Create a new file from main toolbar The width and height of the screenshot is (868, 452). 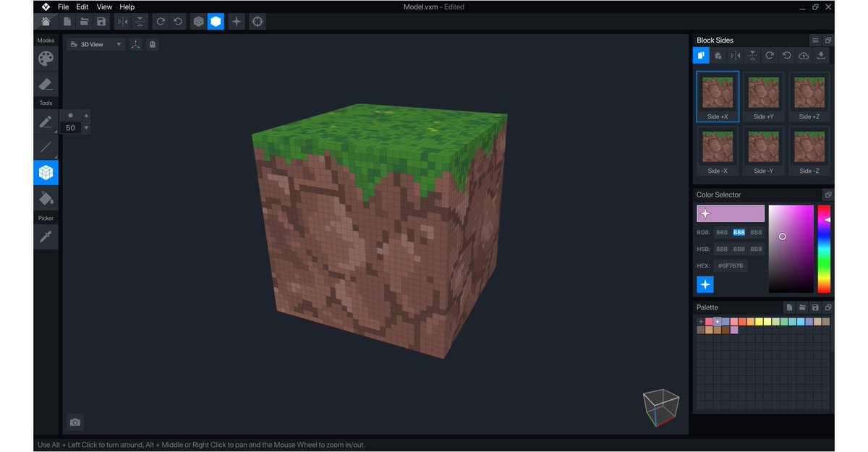coord(67,22)
